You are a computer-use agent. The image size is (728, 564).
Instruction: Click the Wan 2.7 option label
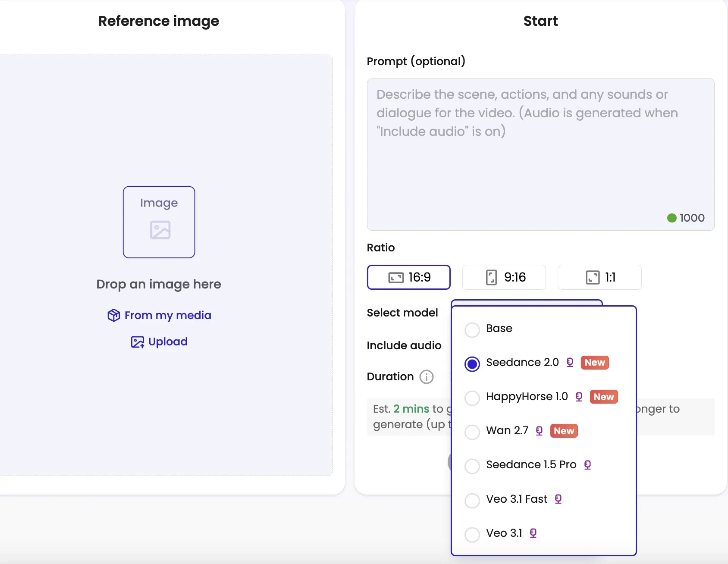click(507, 431)
